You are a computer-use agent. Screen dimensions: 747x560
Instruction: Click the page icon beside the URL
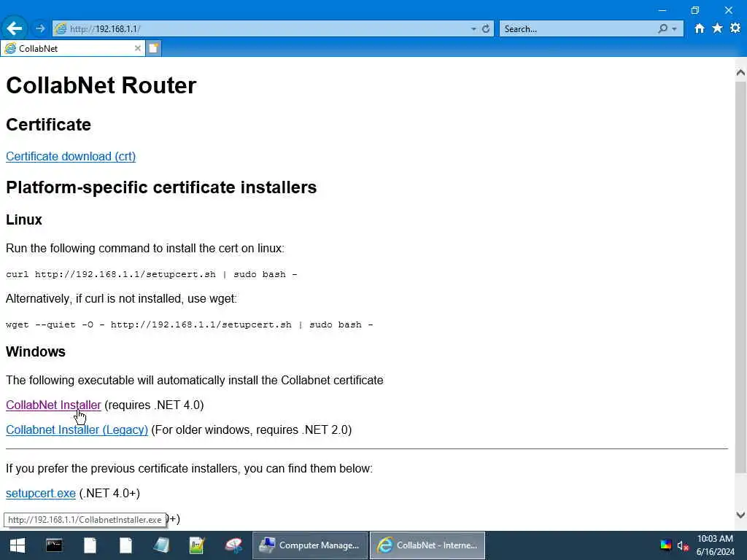(61, 29)
